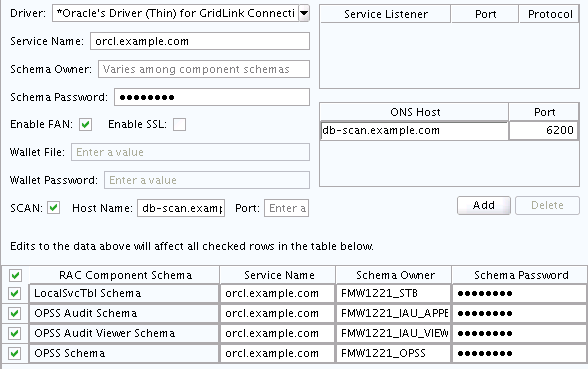The height and width of the screenshot is (369, 588).
Task: Click the Protocol column header
Action: [x=550, y=14]
